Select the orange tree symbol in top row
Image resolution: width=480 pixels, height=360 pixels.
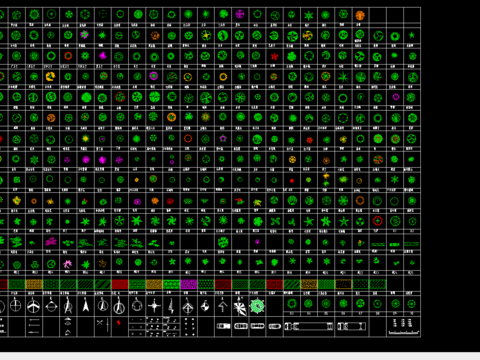point(360,15)
